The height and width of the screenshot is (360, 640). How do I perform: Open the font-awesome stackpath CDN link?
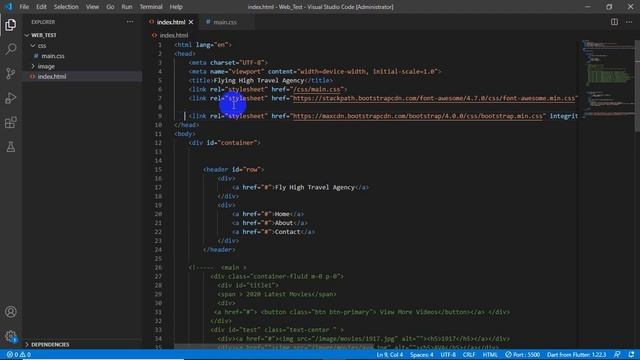point(434,98)
